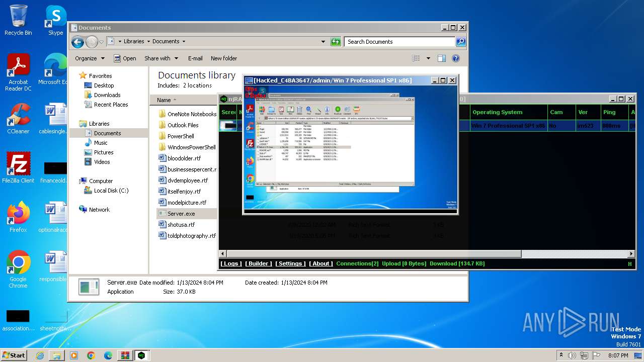Sort by the Name column header
Screen dimensions: 644x362
(x=184, y=100)
